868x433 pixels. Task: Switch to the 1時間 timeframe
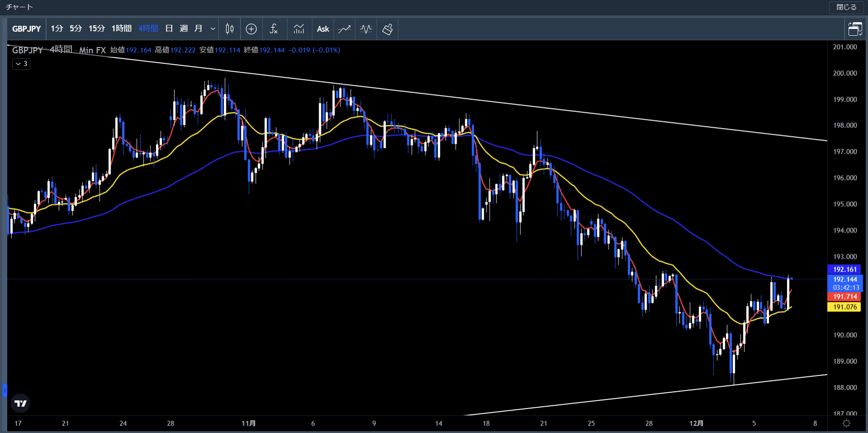pos(122,29)
